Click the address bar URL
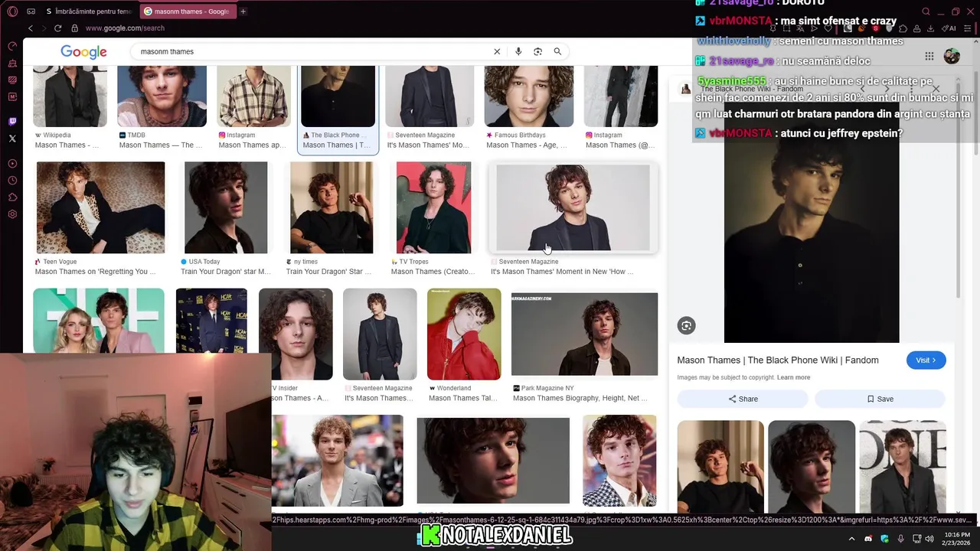 [x=125, y=28]
